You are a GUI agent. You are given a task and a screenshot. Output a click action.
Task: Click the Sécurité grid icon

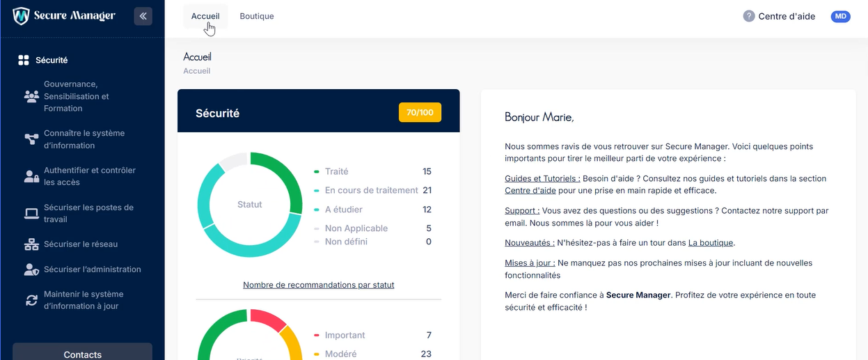[x=23, y=61]
